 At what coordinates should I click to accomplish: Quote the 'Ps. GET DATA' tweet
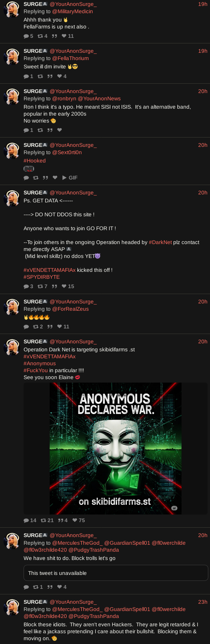54,286
